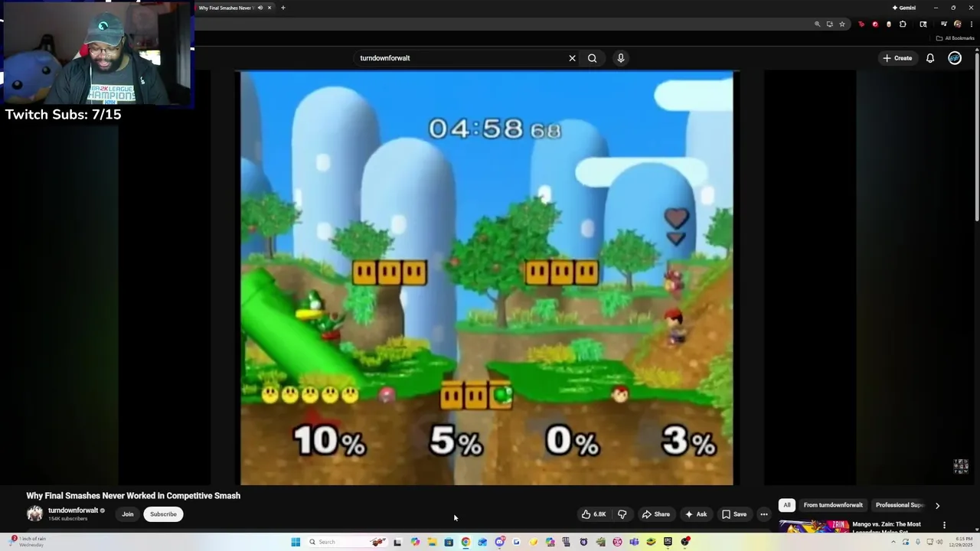The image size is (980, 551).
Task: Open options menu for Mango vs. Zain
Action: pos(944,525)
